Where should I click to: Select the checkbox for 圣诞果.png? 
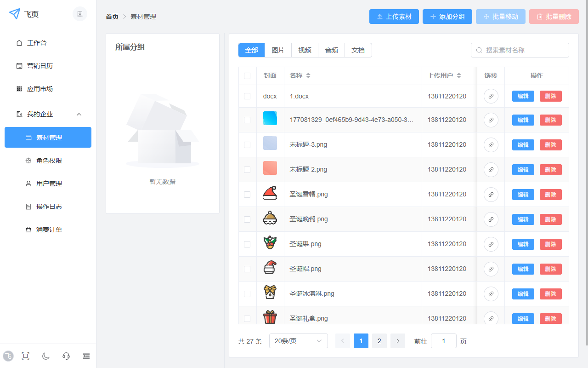(247, 244)
